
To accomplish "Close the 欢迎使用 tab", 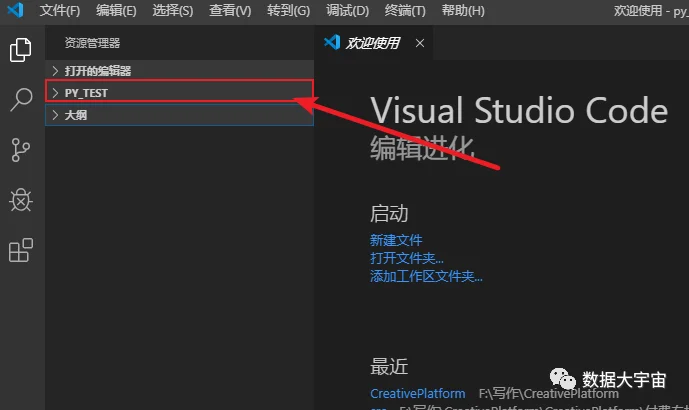I will pos(420,43).
